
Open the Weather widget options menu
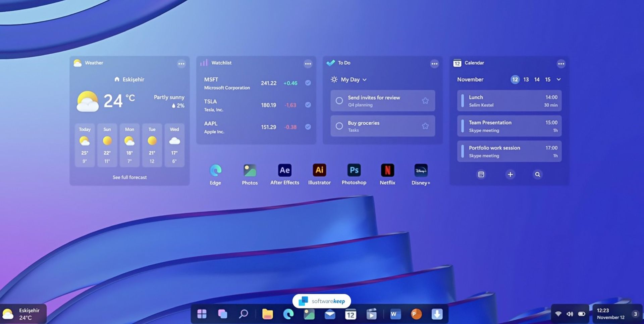click(x=181, y=64)
